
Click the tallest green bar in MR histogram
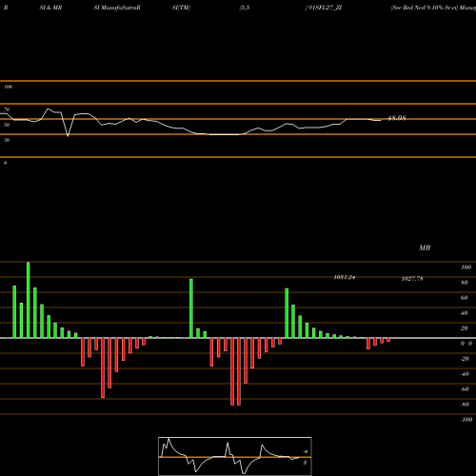pos(29,300)
